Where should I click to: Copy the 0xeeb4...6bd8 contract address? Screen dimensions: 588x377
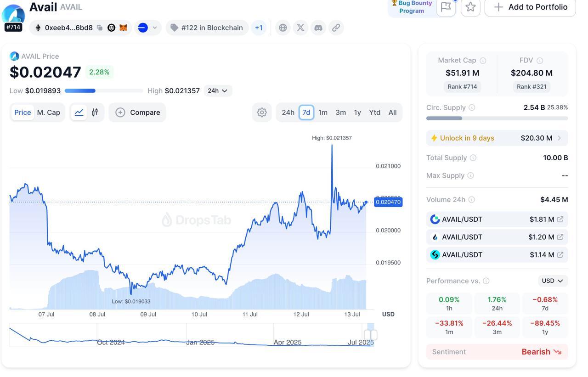click(99, 28)
